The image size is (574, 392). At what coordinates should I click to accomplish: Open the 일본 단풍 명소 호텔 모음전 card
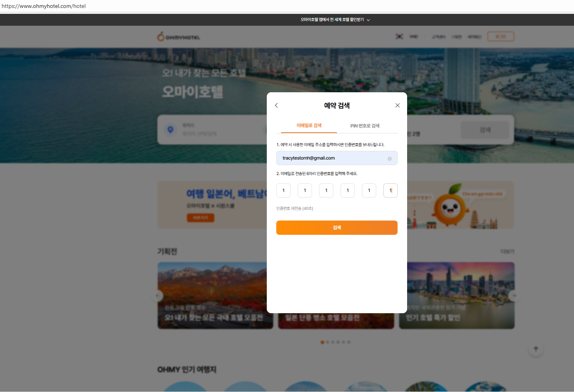pyautogui.click(x=336, y=321)
